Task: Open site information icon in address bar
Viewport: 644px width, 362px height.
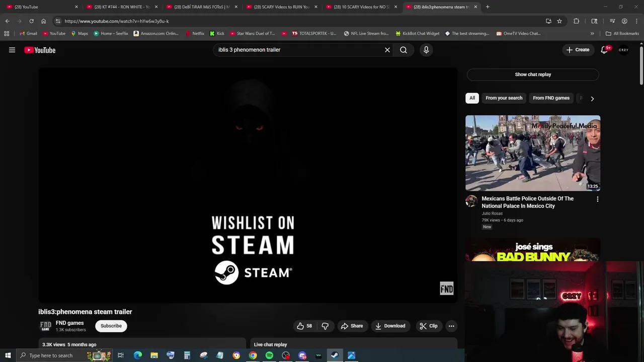Action: click(58, 21)
